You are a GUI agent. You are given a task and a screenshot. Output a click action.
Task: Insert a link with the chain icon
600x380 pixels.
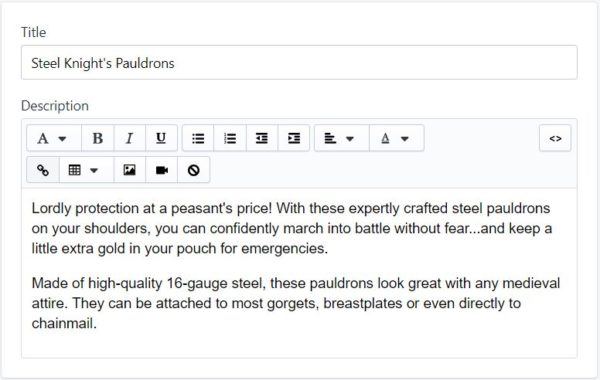click(43, 170)
